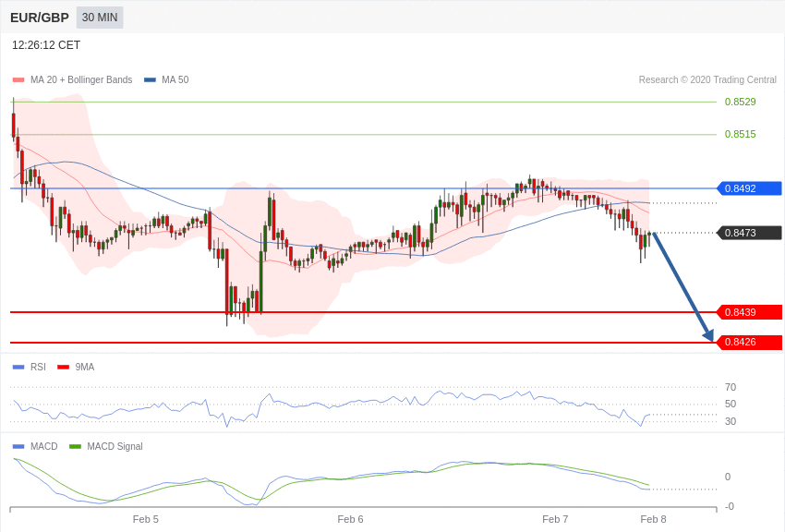Click the Feb 7 date axis label
The image size is (785, 532).
pyautogui.click(x=555, y=519)
